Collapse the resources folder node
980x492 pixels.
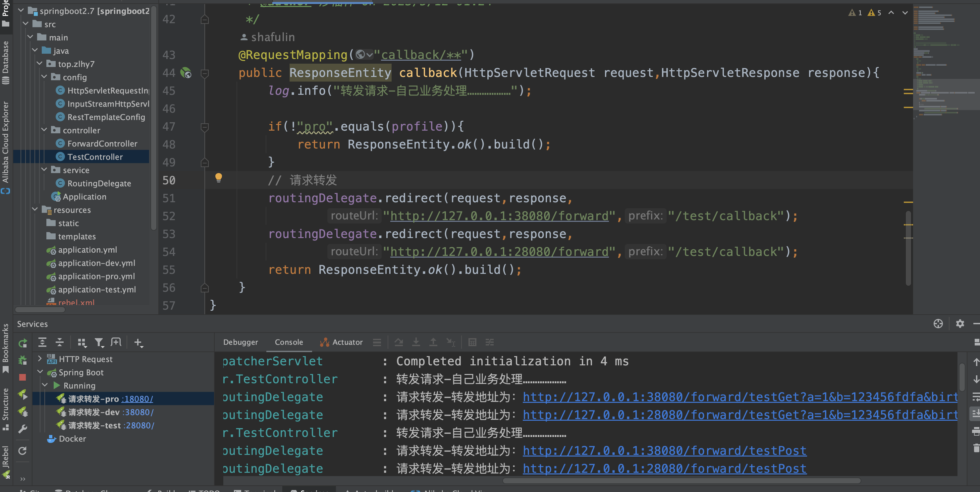point(34,210)
